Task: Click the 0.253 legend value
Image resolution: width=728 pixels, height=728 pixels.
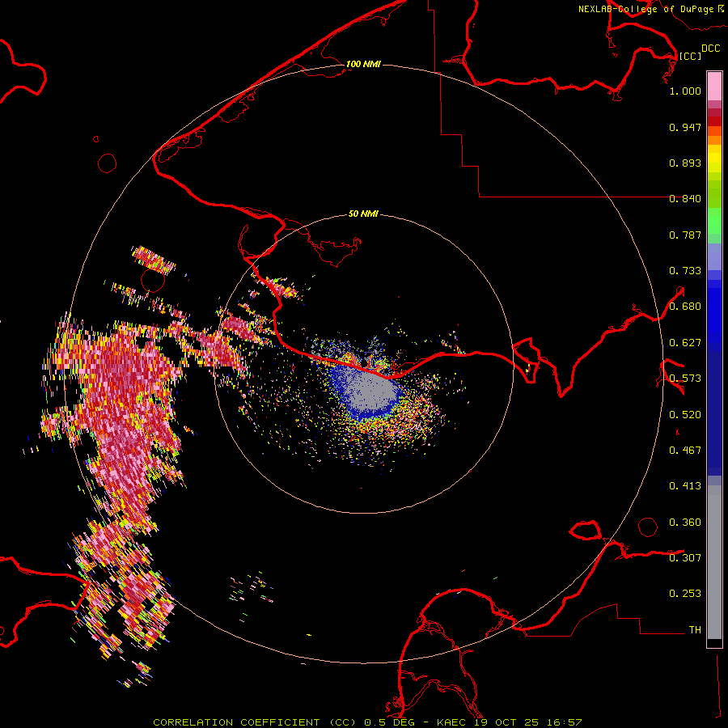Action: pyautogui.click(x=685, y=594)
